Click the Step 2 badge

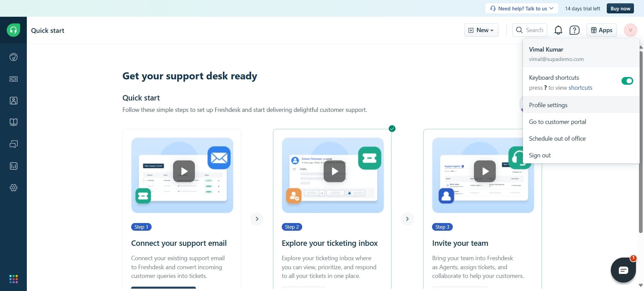(x=292, y=227)
